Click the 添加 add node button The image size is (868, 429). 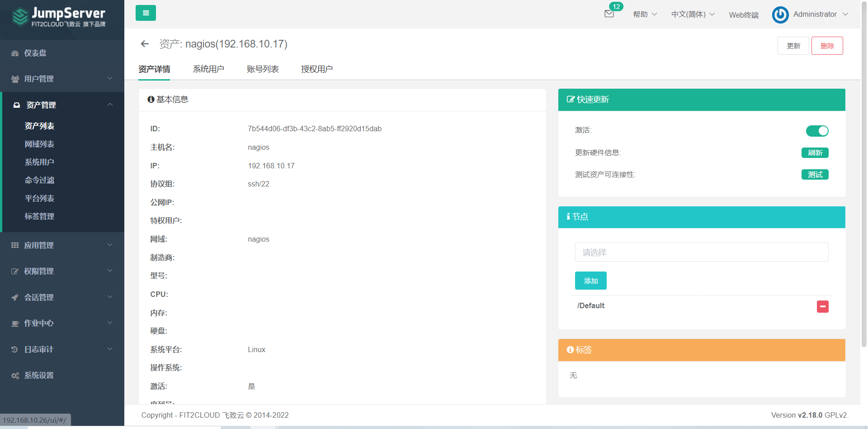[591, 281]
